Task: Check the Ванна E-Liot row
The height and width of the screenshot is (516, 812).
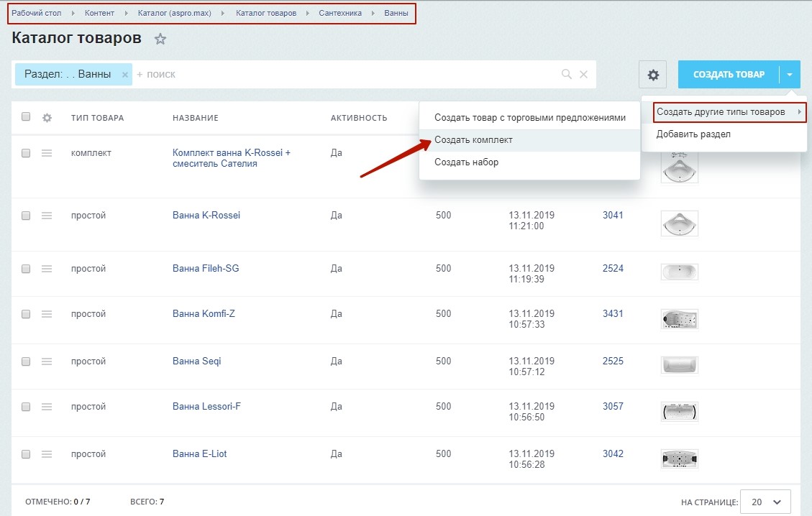Action: point(26,454)
